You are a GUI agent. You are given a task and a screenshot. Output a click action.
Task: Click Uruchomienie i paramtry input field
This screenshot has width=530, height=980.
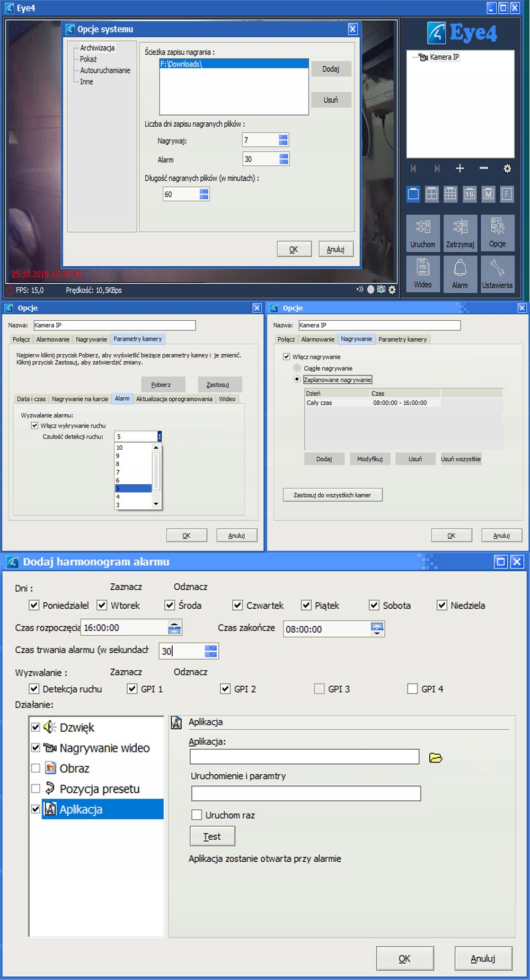coord(306,793)
